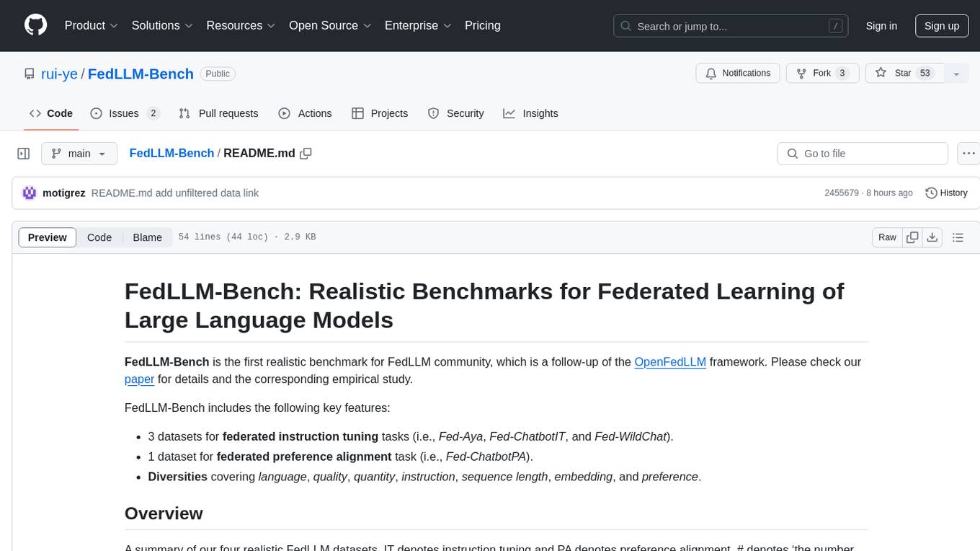Click the Sign in link
The image size is (980, 551).
coord(881,26)
